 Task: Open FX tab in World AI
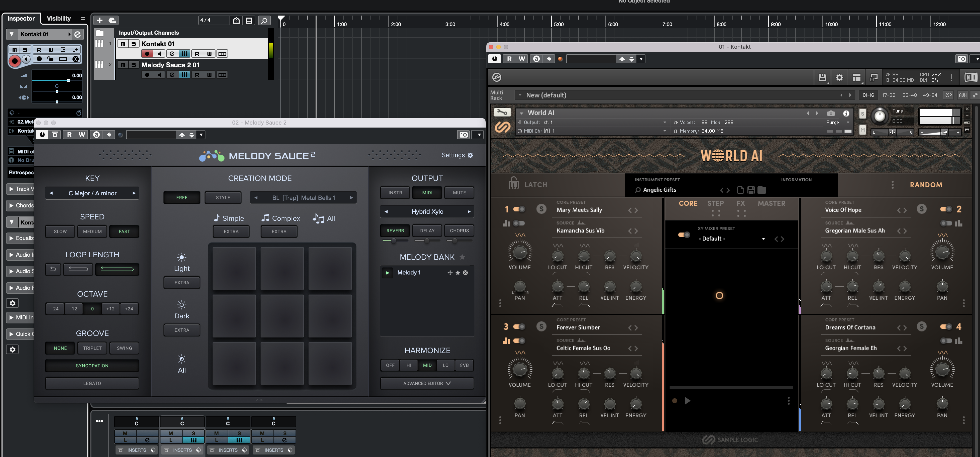point(741,203)
